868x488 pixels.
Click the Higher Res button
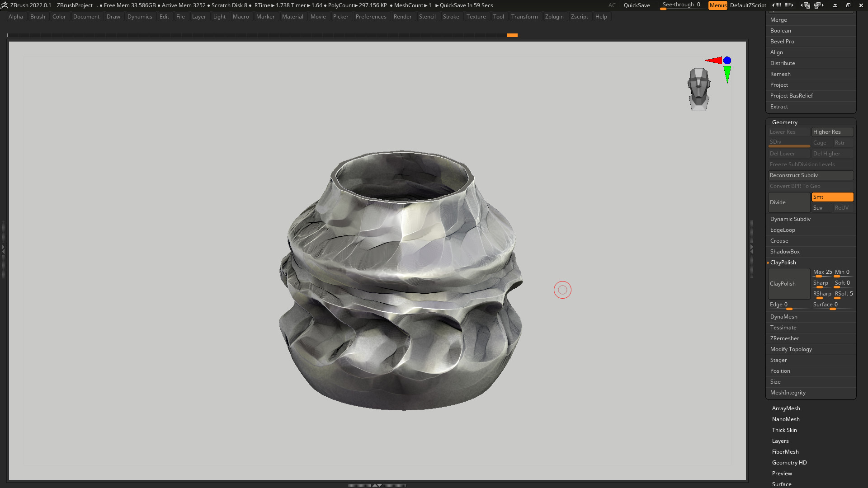(832, 132)
